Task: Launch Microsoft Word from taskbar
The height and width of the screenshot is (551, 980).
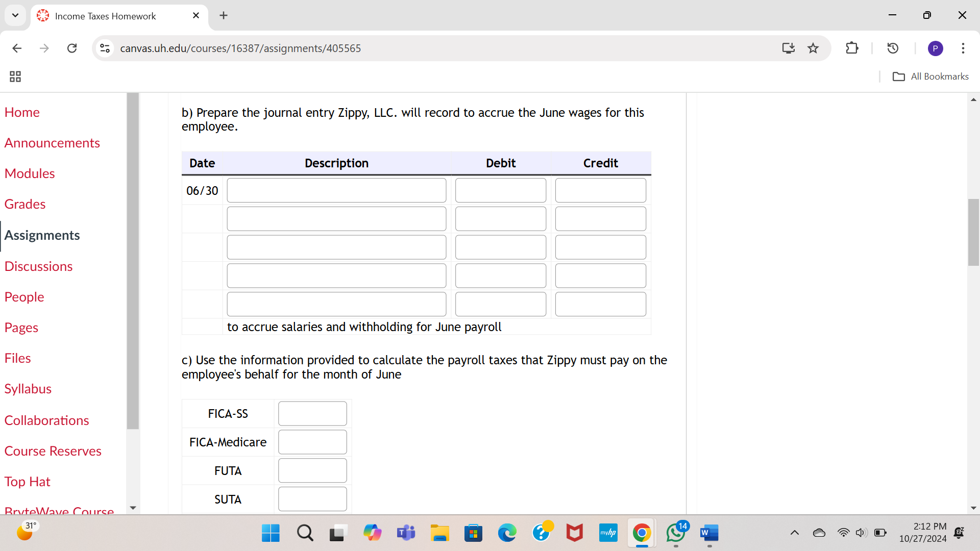Action: 709,533
